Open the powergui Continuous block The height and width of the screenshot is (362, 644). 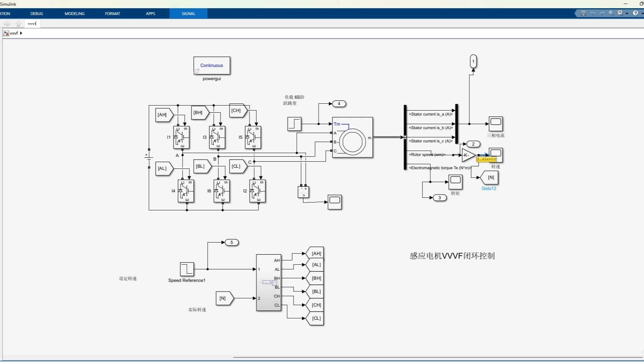coord(212,65)
